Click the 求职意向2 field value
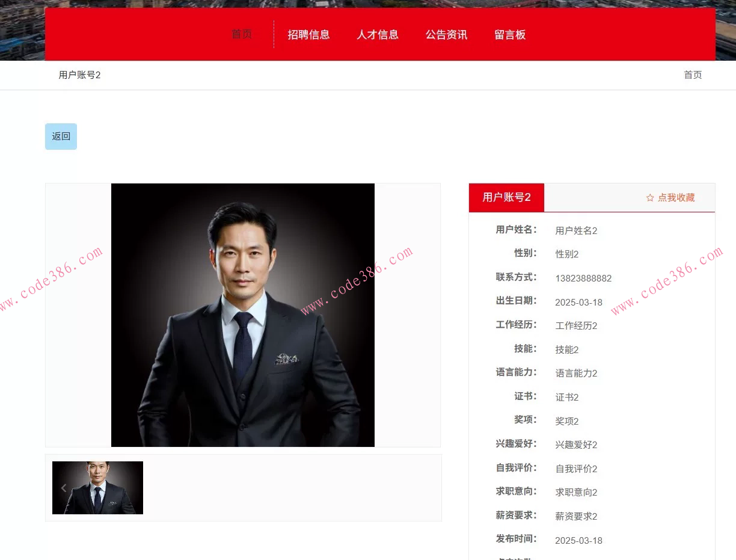The height and width of the screenshot is (560, 736). pos(576,492)
